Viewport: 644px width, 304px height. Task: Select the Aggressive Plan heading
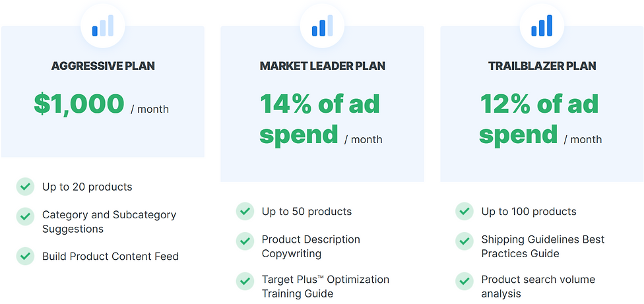[103, 66]
